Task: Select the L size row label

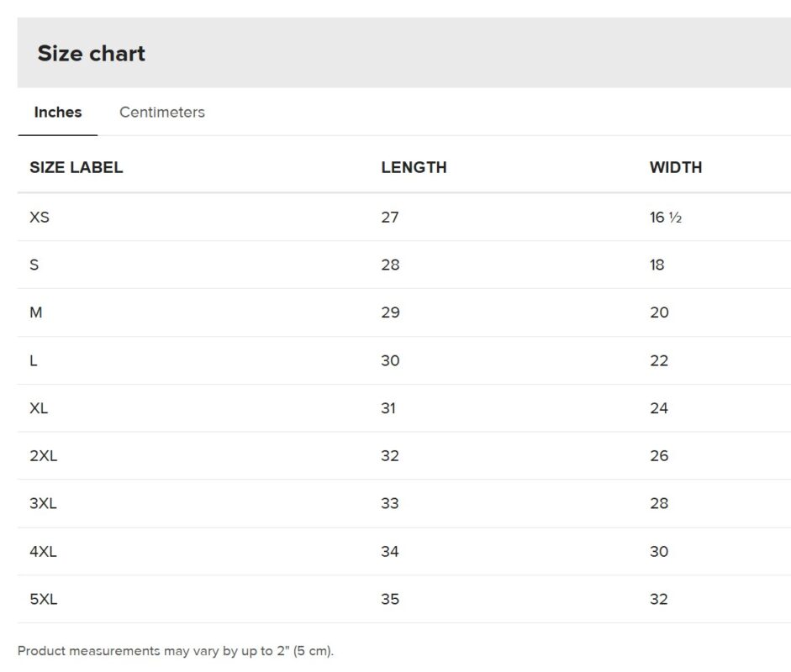Action: pyautogui.click(x=34, y=360)
